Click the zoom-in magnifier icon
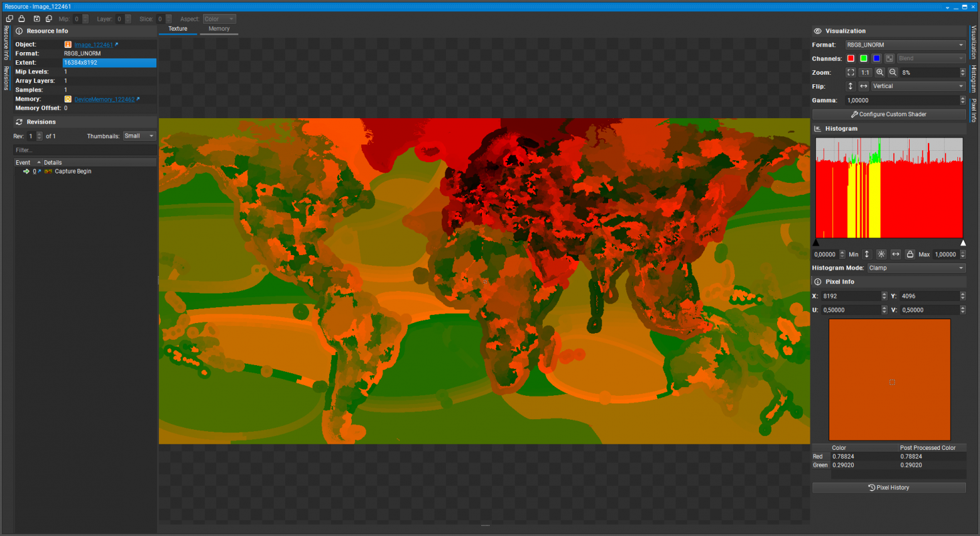980x536 pixels. [x=879, y=72]
